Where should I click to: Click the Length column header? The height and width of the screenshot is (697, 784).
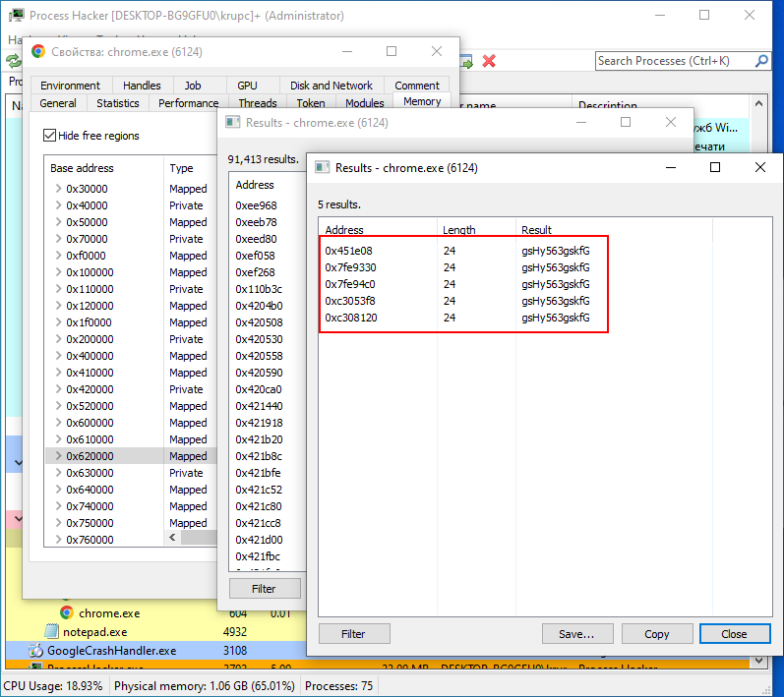click(x=476, y=229)
